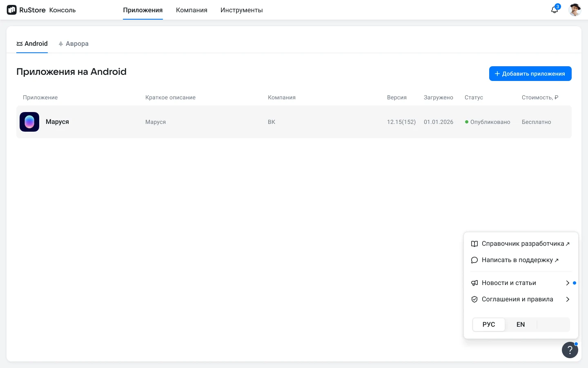Click the Стоимость, ₽ column header
Image resolution: width=588 pixels, height=368 pixels.
click(x=540, y=97)
